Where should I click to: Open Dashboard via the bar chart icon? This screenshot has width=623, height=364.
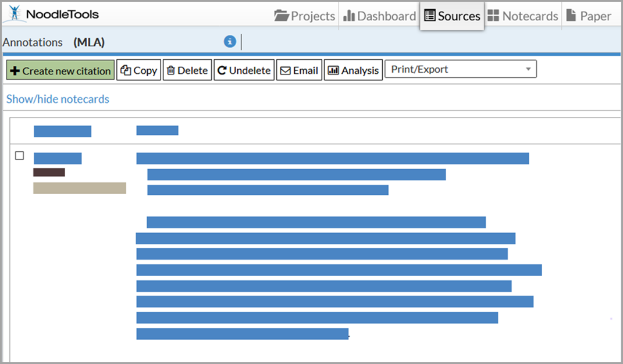pyautogui.click(x=349, y=16)
